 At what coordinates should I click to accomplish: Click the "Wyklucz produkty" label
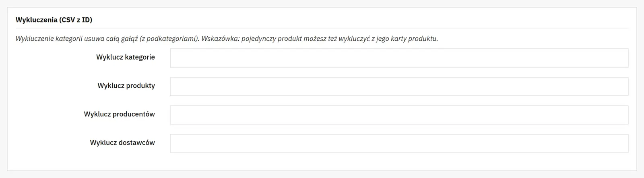(x=126, y=85)
